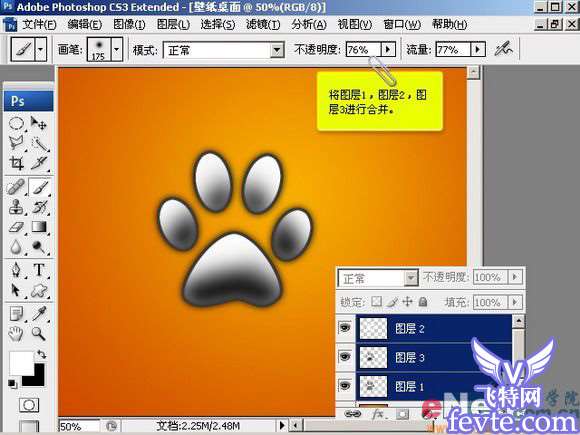Choose the Horizontal Type tool
This screenshot has width=580, height=435.
tap(39, 270)
